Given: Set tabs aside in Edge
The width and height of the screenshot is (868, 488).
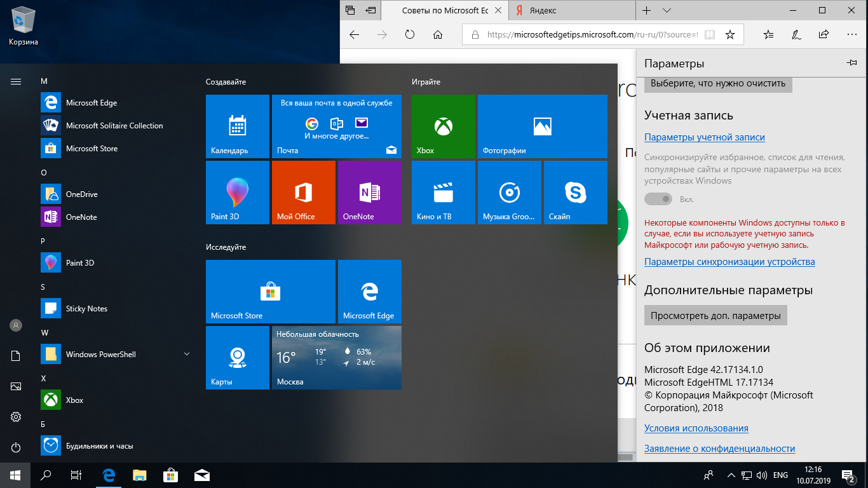Looking at the screenshot, I should (370, 11).
